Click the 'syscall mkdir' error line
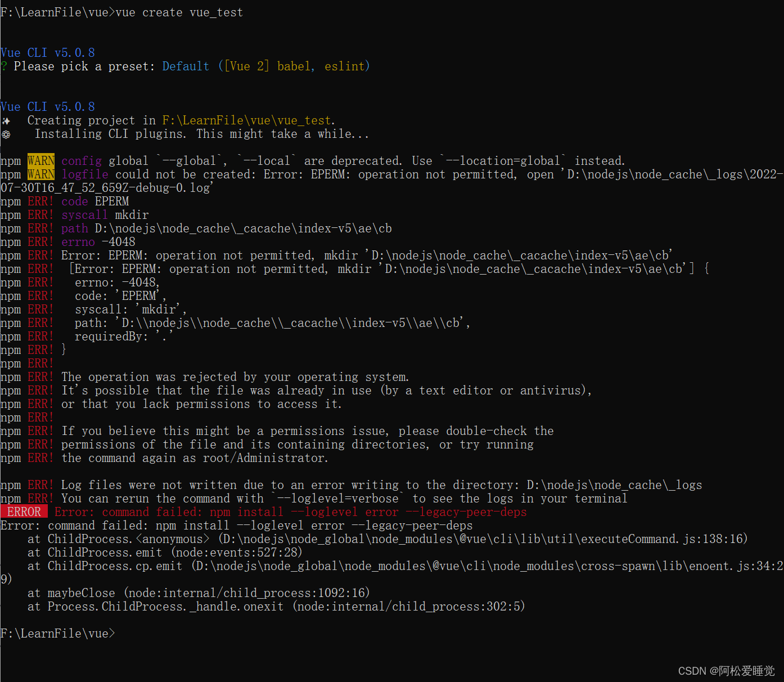The height and width of the screenshot is (682, 784). [75, 215]
